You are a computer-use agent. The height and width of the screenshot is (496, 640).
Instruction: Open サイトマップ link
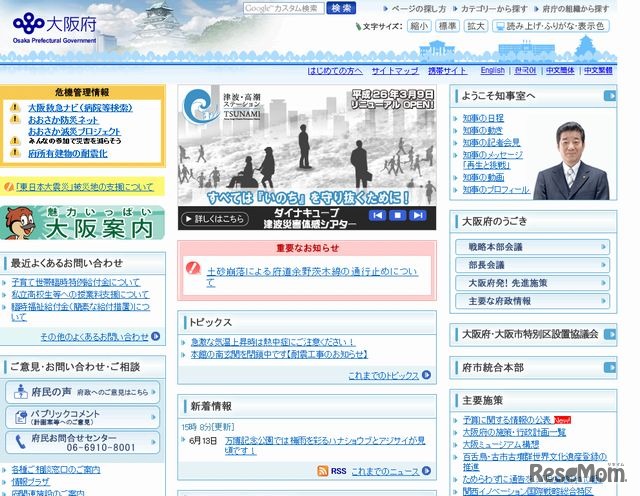pyautogui.click(x=395, y=71)
